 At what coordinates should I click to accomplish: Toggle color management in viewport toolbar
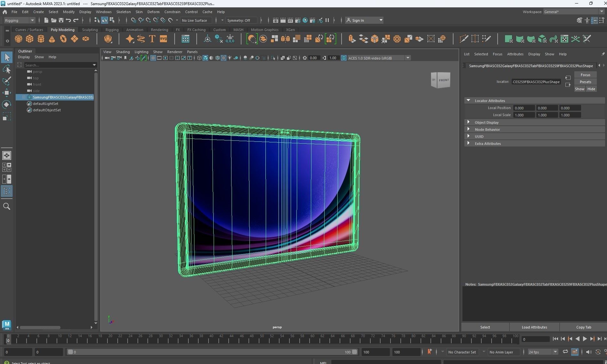pyautogui.click(x=344, y=58)
